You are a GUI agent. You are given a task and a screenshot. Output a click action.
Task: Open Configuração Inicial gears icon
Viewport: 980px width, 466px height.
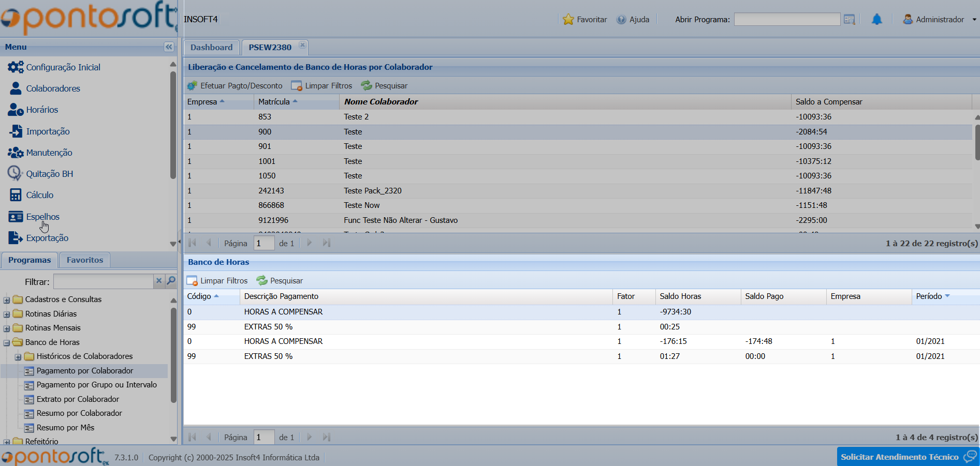pos(16,67)
